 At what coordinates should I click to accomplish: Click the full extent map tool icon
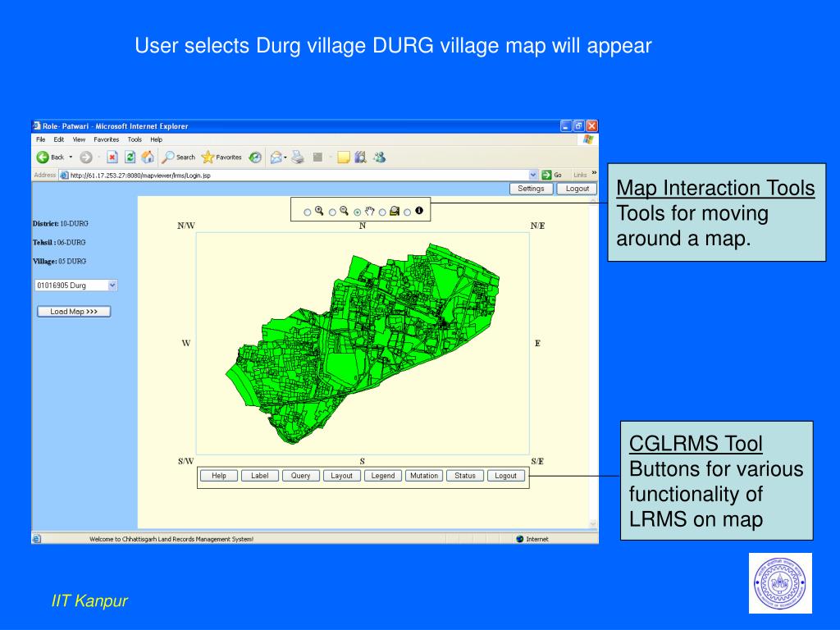pyautogui.click(x=395, y=211)
